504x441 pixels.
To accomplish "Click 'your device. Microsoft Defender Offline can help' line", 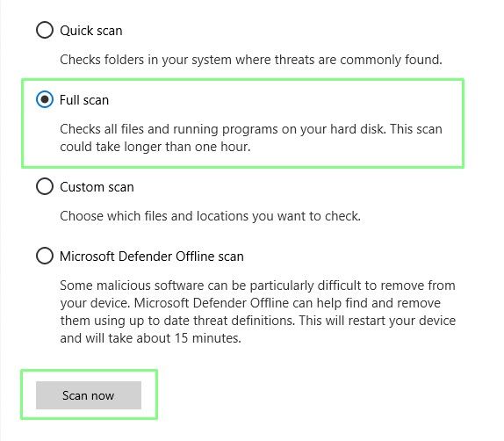I will point(250,303).
